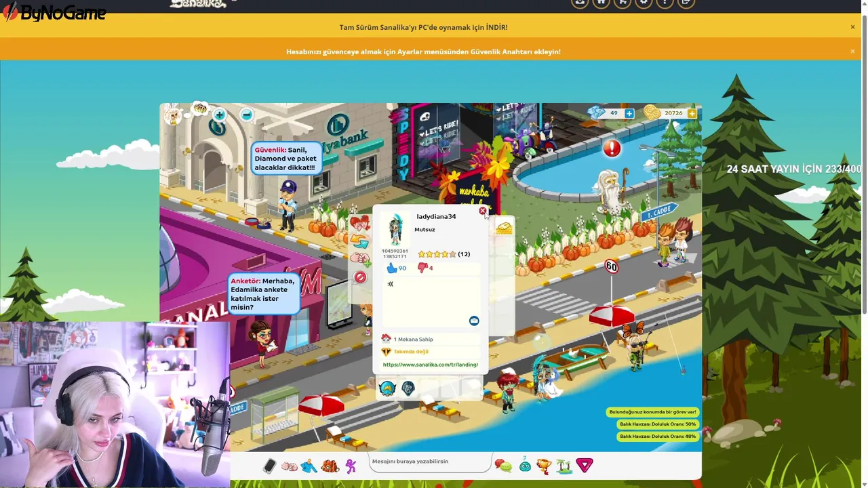Image resolution: width=868 pixels, height=488 pixels.
Task: Rate with the five-star rating row
Action: [437, 254]
